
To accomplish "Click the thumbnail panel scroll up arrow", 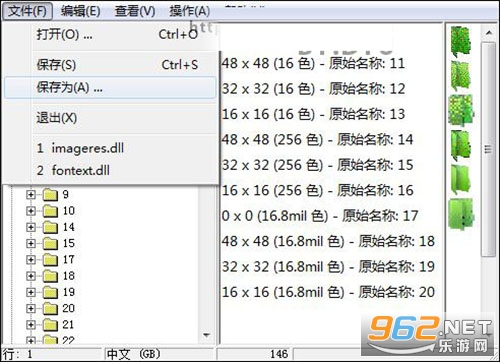I will 489,33.
